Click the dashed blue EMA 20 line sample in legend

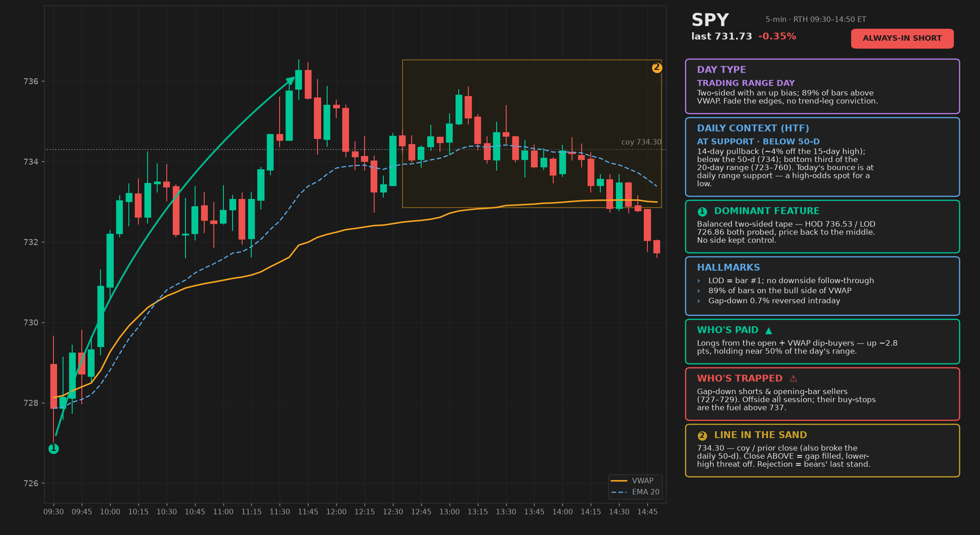619,492
